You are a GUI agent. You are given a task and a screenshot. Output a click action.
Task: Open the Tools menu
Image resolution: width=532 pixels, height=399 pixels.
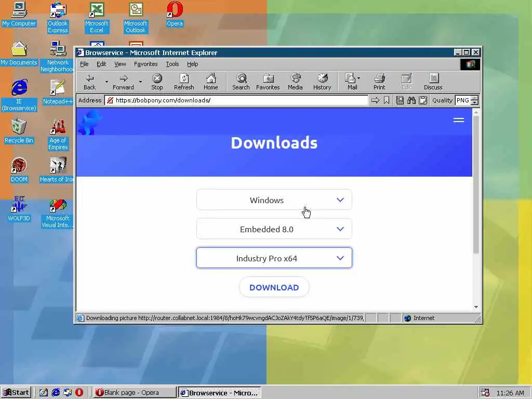click(172, 64)
